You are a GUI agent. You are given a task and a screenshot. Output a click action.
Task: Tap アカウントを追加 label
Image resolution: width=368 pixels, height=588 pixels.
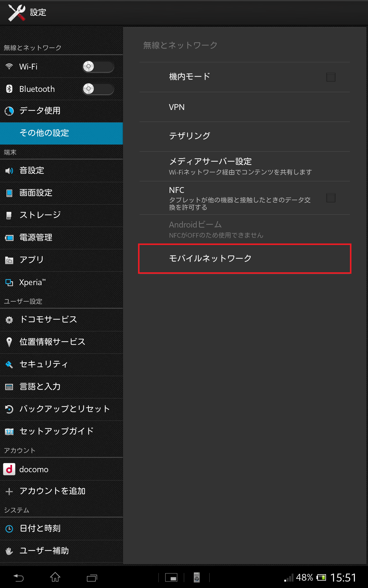click(52, 491)
